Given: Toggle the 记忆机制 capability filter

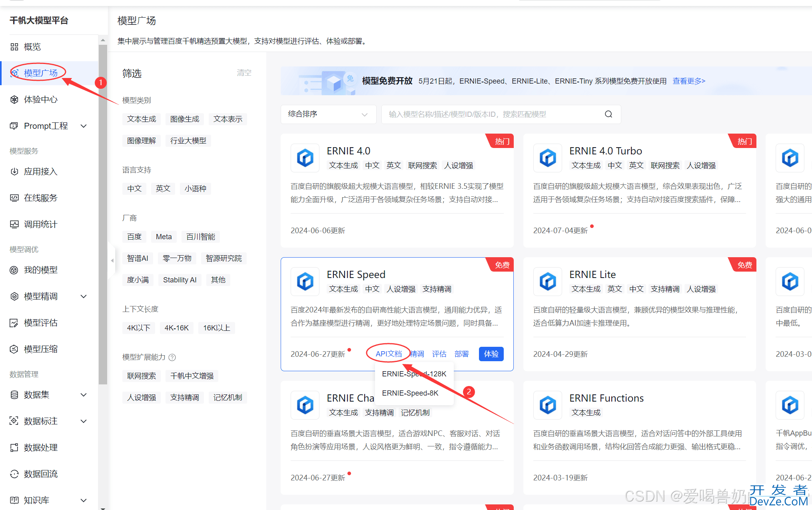Looking at the screenshot, I should tap(228, 398).
